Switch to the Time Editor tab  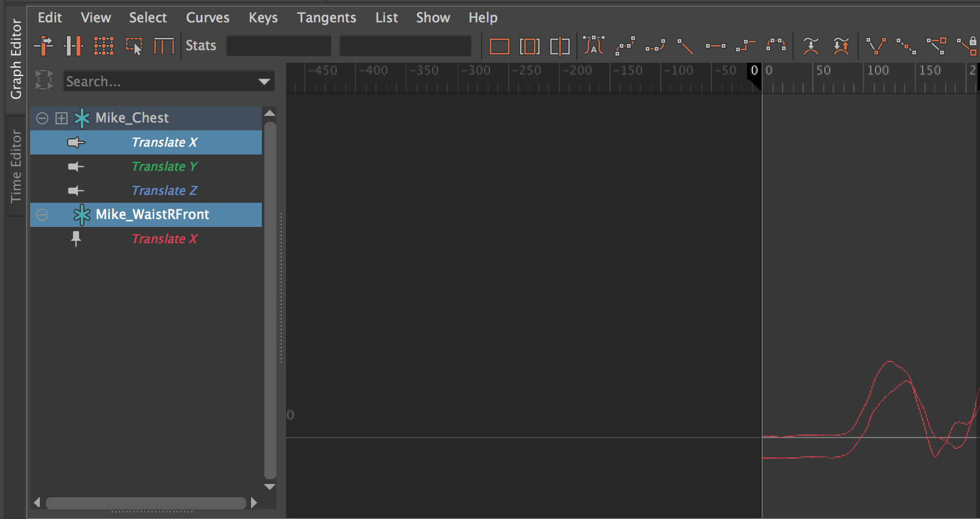click(16, 167)
